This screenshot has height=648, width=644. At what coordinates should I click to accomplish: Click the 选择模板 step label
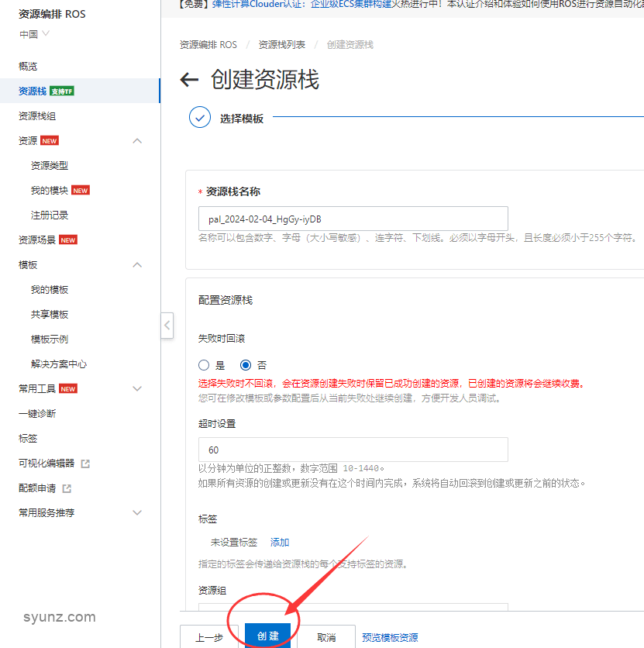242,119
